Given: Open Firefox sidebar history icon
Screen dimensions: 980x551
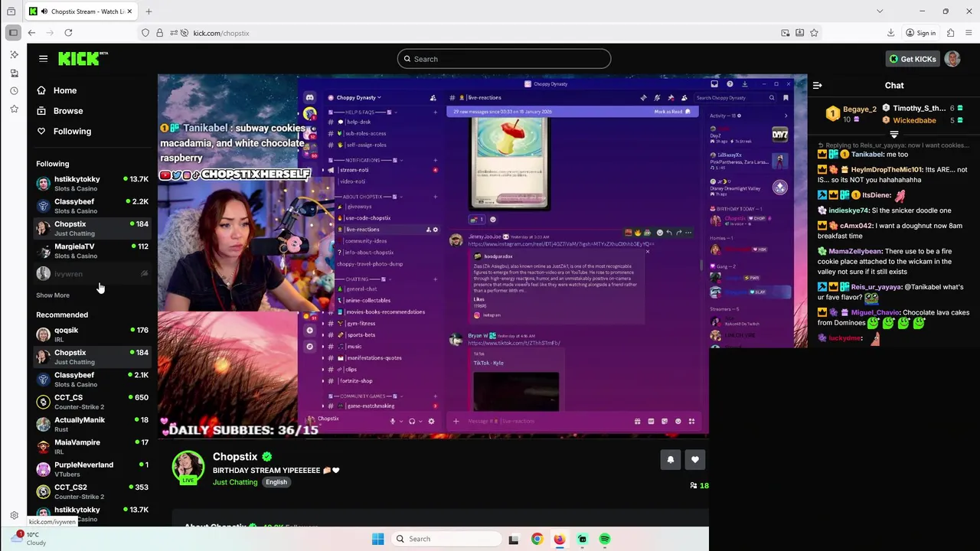Looking at the screenshot, I should pos(14,91).
